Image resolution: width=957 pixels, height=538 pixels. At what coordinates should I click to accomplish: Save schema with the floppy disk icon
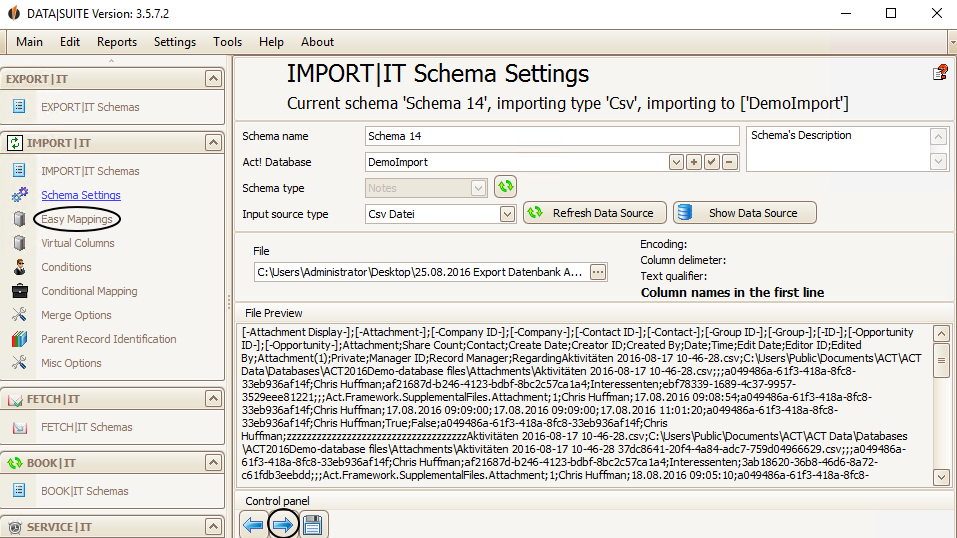click(x=312, y=525)
